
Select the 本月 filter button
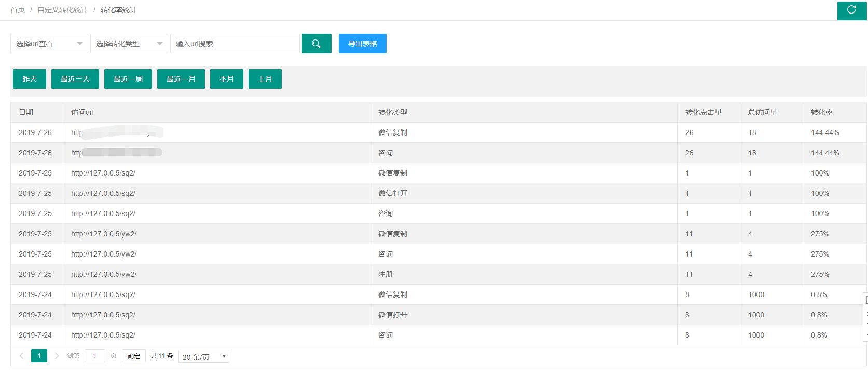(x=227, y=79)
